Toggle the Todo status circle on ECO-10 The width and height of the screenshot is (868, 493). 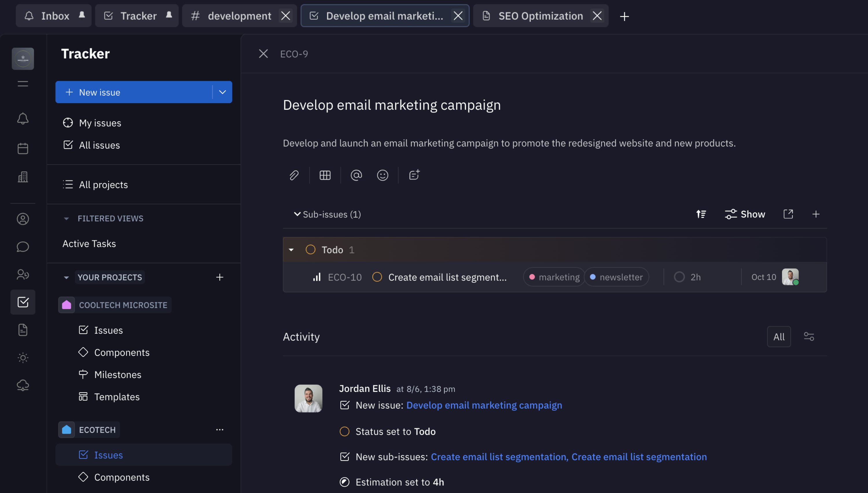377,277
